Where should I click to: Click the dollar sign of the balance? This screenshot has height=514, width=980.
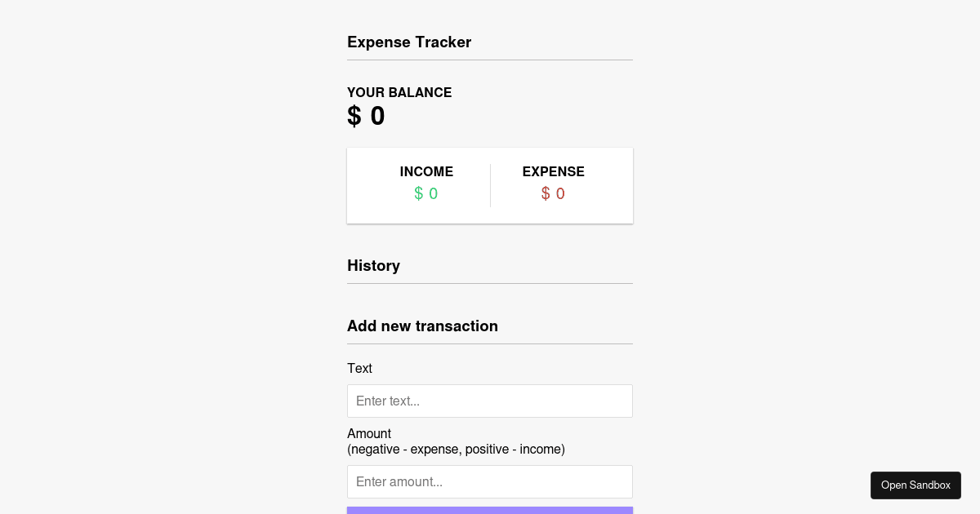[x=354, y=117]
